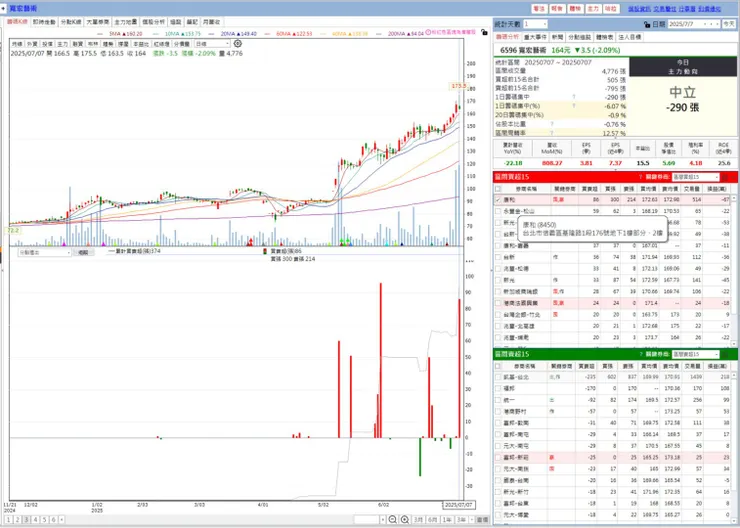Open the 交易警戒 link

coord(664,8)
